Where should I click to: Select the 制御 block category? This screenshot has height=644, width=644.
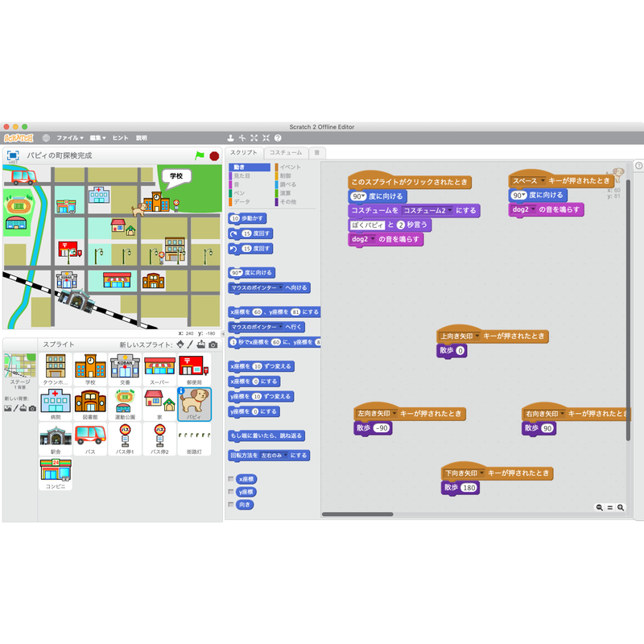click(x=287, y=175)
